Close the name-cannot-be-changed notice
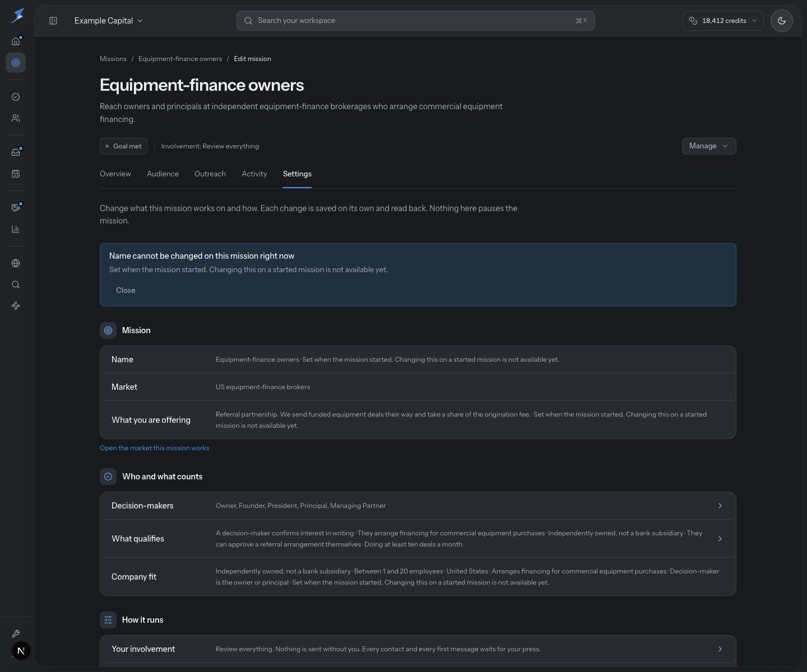807x672 pixels. pos(126,290)
